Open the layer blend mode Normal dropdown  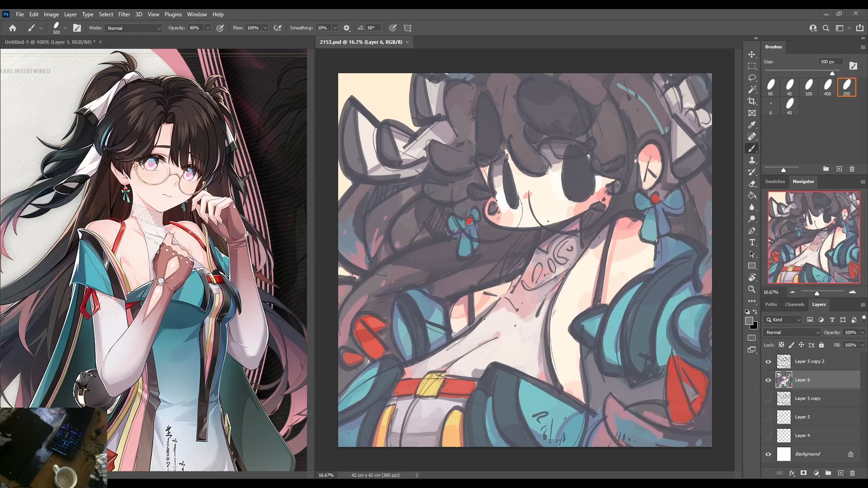point(792,333)
